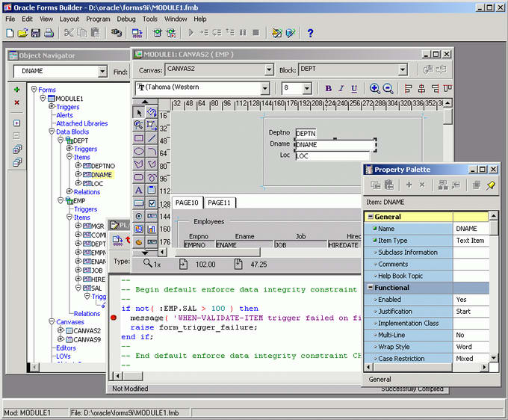Open the font size dropdown showing 8
Image resolution: width=508 pixels, height=420 pixels.
tap(307, 88)
